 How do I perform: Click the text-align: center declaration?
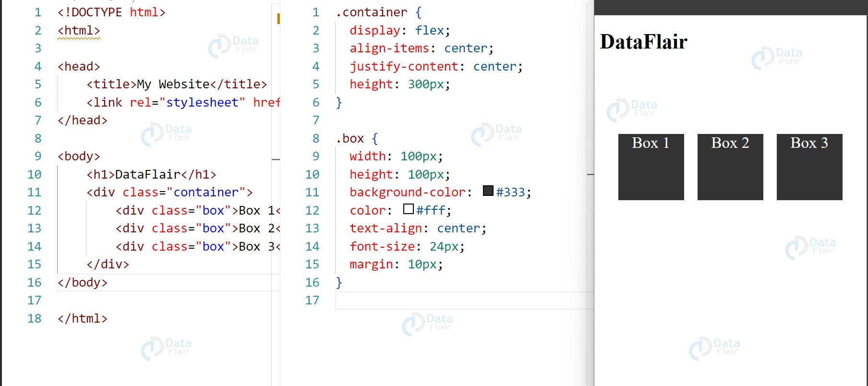coord(418,228)
